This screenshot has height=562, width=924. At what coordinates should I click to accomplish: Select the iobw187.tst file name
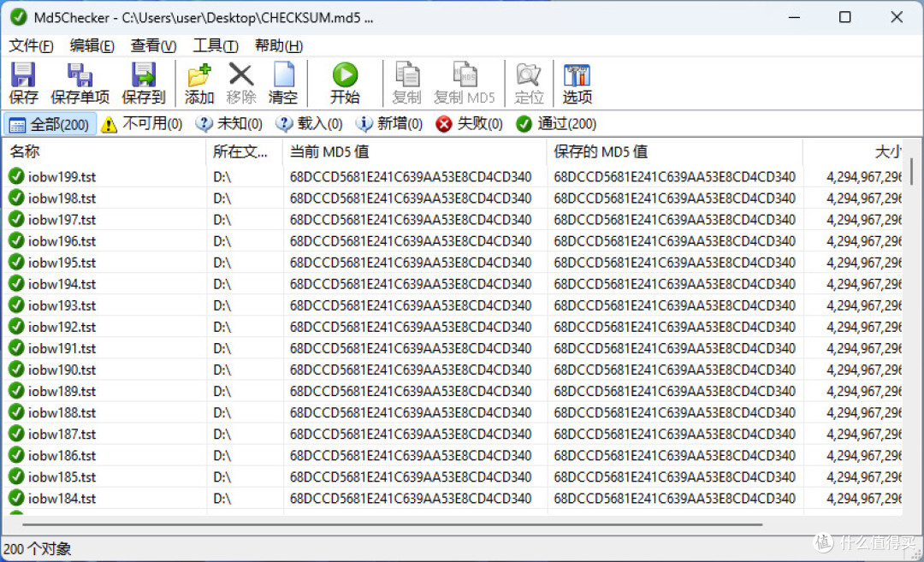(62, 434)
